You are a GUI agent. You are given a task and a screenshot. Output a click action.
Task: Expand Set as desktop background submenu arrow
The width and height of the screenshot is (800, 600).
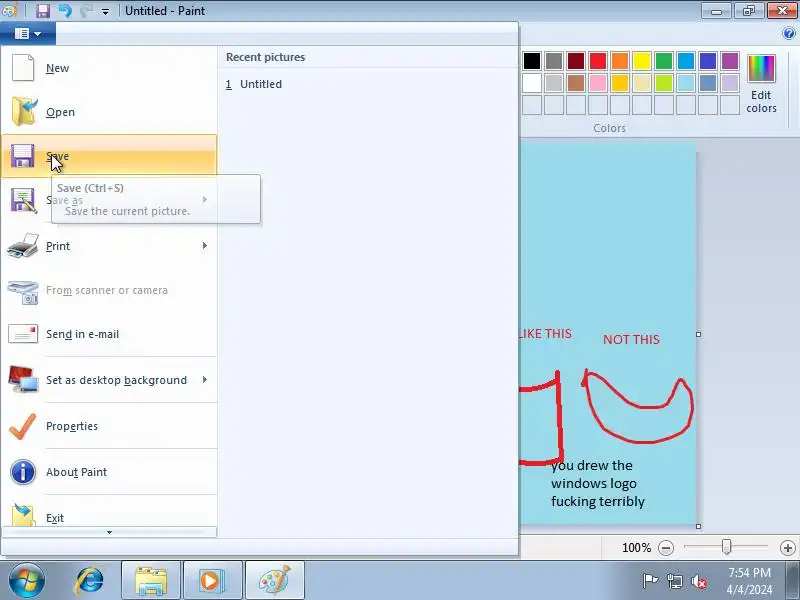tap(205, 380)
